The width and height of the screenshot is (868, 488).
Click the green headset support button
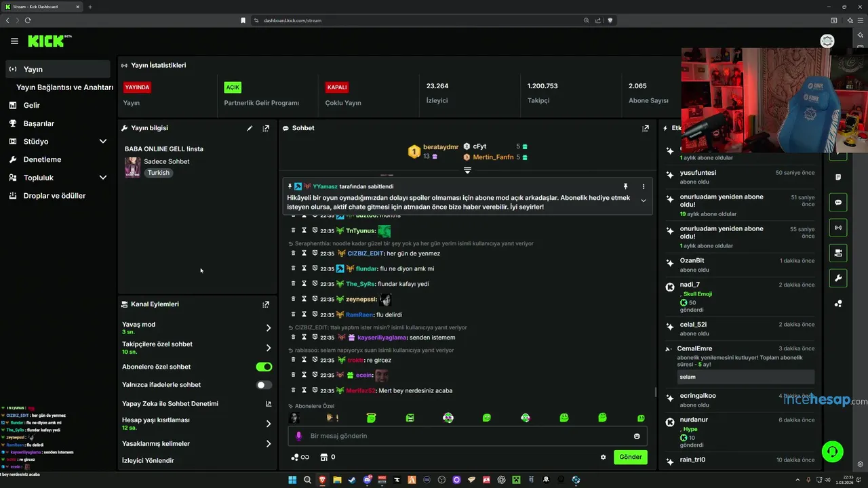(x=832, y=451)
